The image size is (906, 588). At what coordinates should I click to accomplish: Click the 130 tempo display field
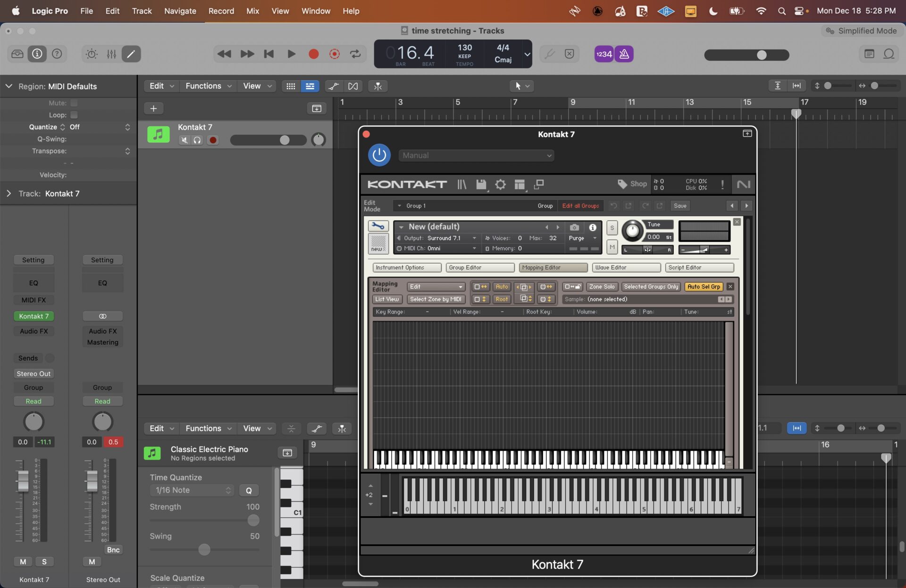pos(464,47)
